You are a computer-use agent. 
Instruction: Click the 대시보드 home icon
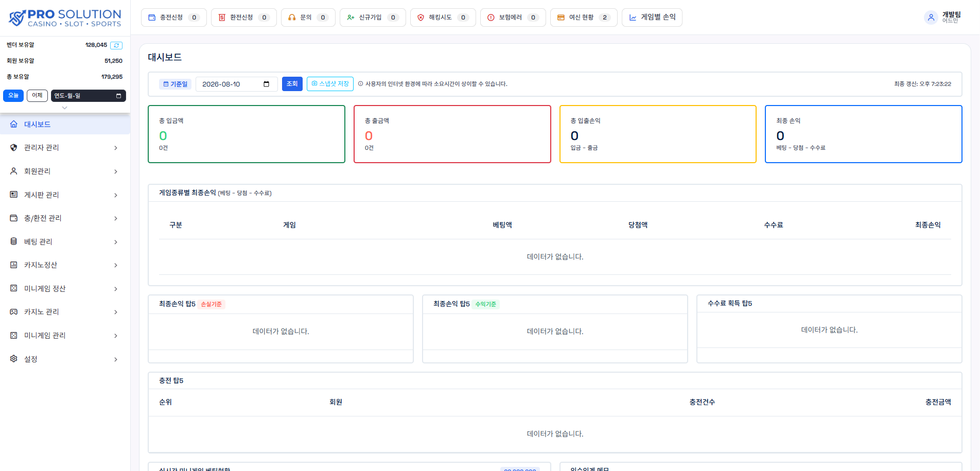pos(14,124)
